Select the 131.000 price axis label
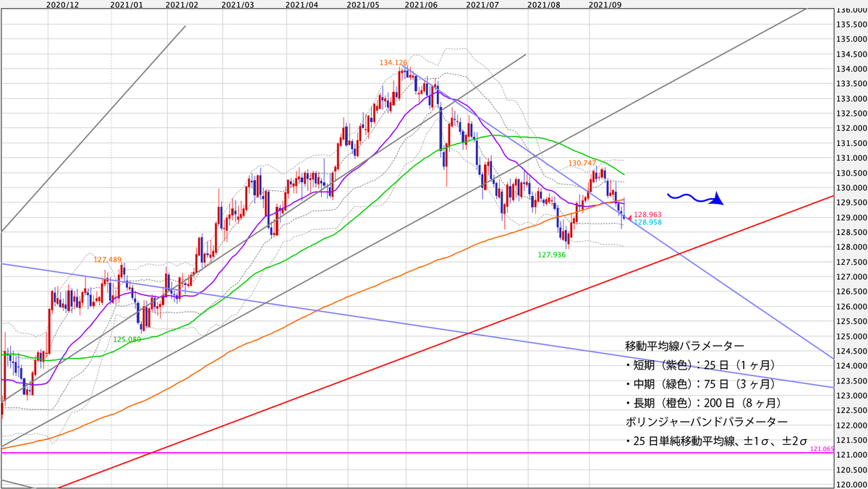This screenshot has width=868, height=489. coord(851,158)
